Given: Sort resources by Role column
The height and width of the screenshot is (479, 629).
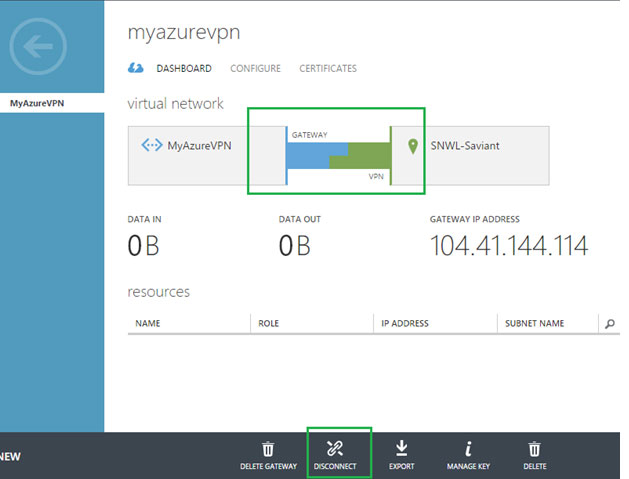Looking at the screenshot, I should [268, 323].
